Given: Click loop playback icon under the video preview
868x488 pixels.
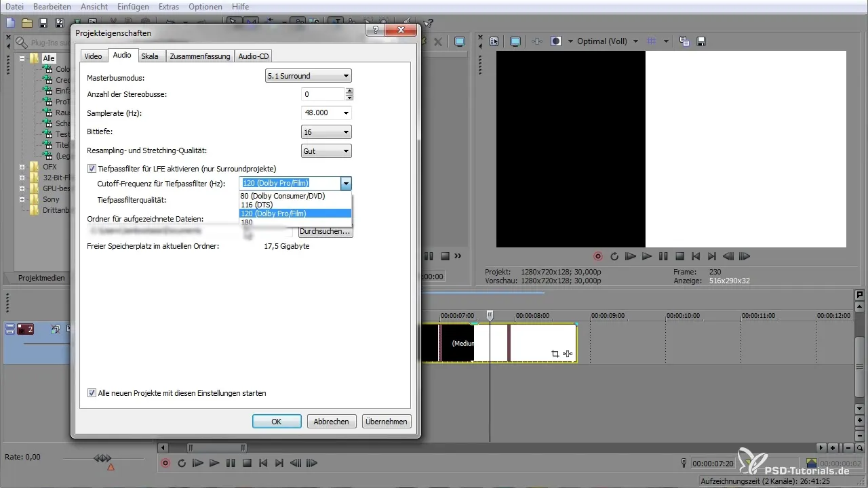Looking at the screenshot, I should click(x=614, y=256).
